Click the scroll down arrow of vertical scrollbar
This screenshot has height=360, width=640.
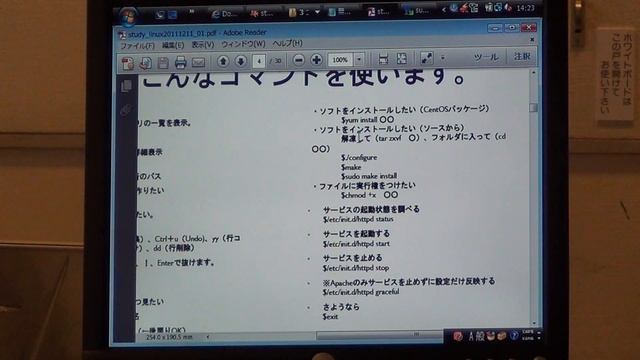pyautogui.click(x=534, y=323)
